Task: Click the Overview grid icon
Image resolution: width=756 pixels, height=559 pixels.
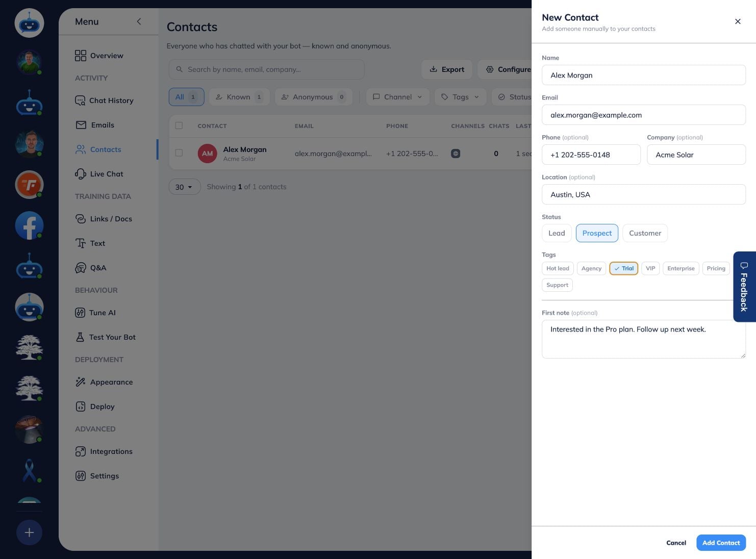Action: (81, 56)
